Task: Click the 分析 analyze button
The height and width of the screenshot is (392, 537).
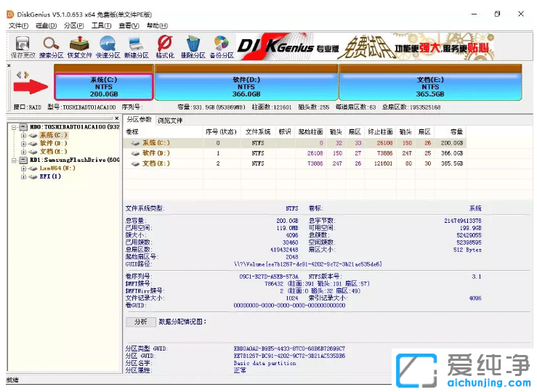Action: 141,322
